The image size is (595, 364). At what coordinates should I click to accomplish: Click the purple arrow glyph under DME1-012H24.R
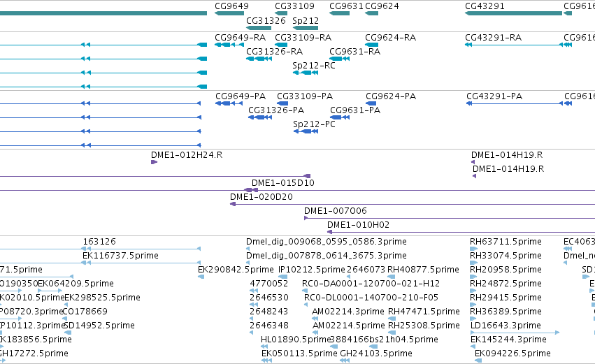pos(154,162)
